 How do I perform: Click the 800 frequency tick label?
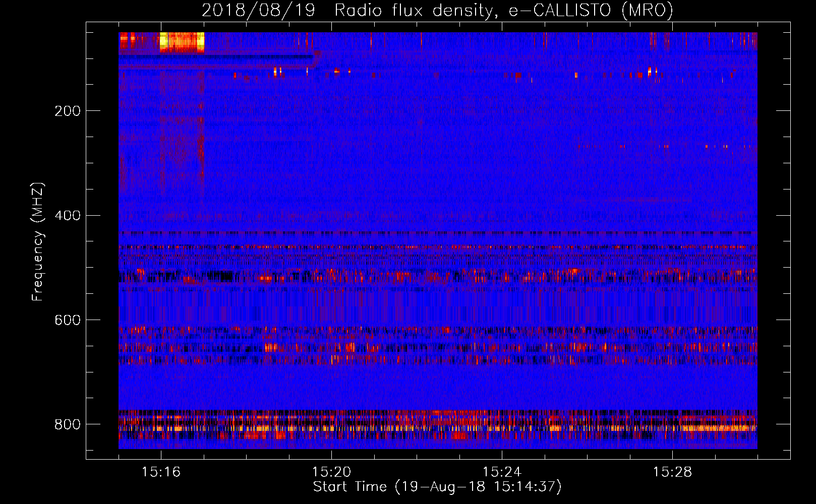coord(68,425)
